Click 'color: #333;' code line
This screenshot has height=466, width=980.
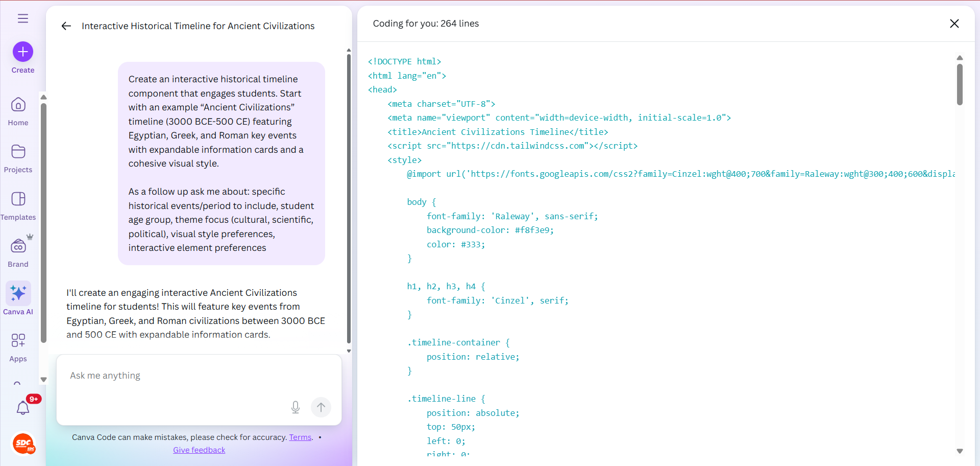[x=456, y=245]
